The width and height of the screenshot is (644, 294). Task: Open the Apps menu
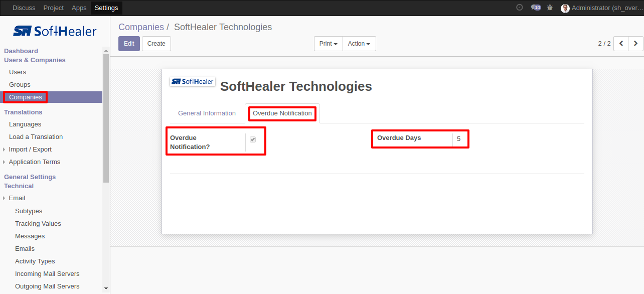pyautogui.click(x=79, y=8)
